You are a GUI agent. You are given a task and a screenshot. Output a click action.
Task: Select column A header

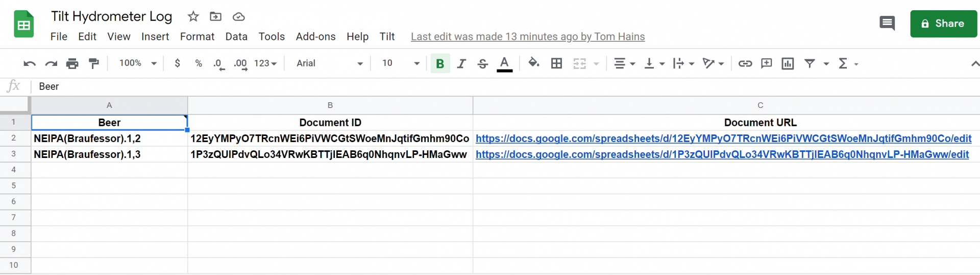pyautogui.click(x=109, y=105)
